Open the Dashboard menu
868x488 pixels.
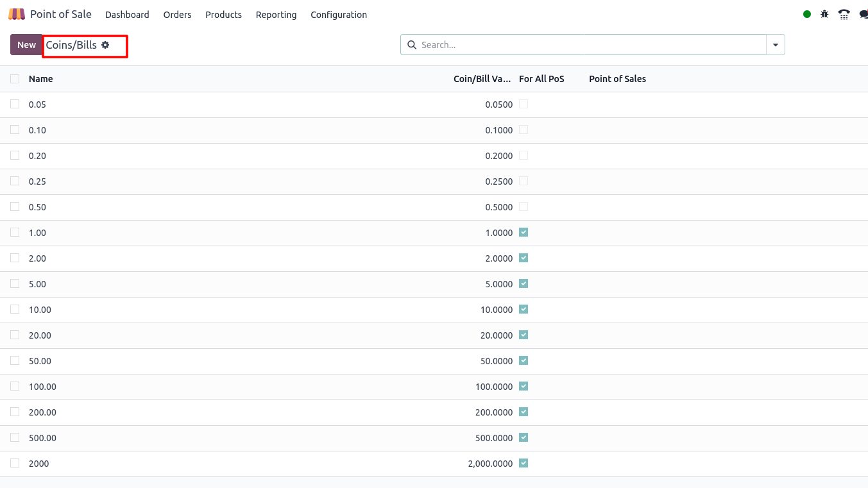coord(127,15)
